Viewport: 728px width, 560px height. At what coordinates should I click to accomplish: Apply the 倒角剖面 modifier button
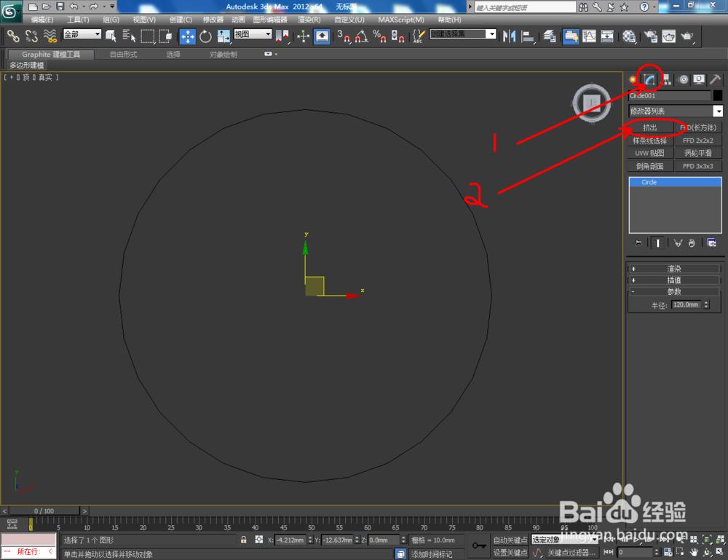coord(649,166)
